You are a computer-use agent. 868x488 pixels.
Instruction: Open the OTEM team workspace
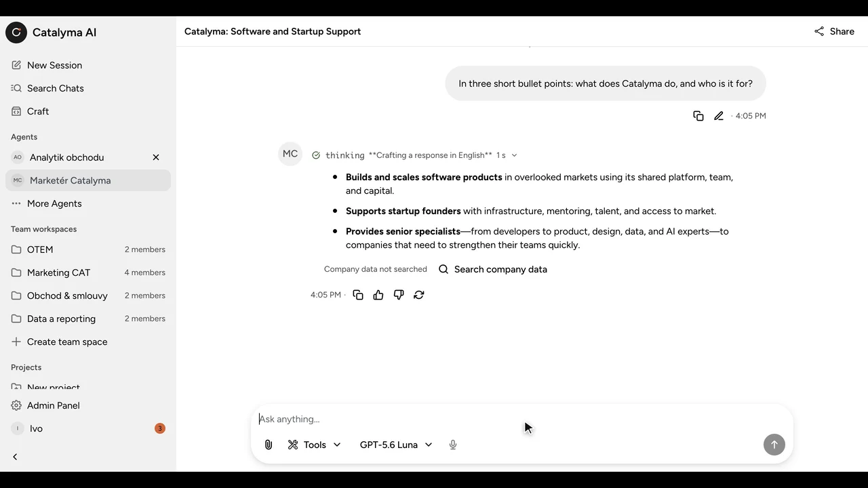point(88,249)
